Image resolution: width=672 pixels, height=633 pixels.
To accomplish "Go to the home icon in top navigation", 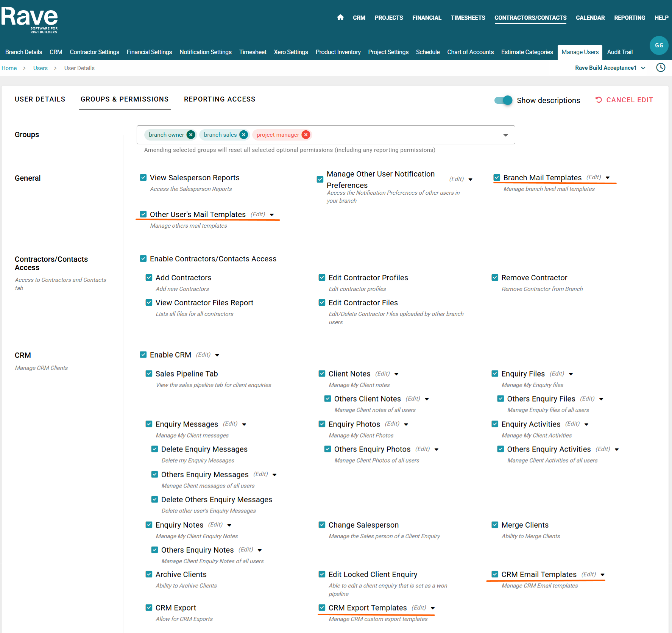I will [x=340, y=17].
